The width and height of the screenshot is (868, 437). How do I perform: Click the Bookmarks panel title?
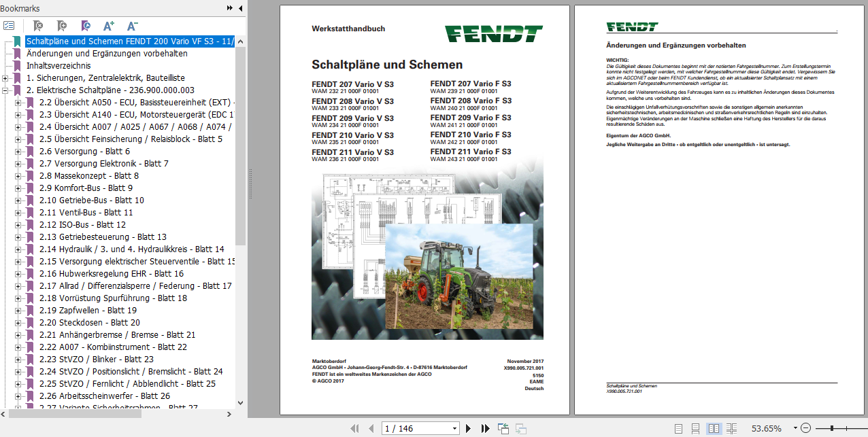coord(20,8)
